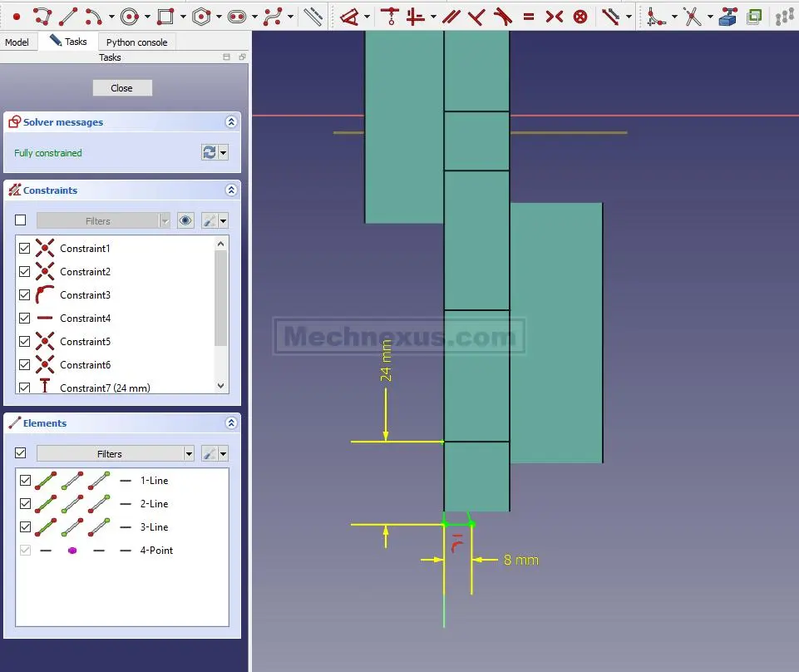Select the Create Point tool
Screen dimensions: 799x672
(16, 16)
